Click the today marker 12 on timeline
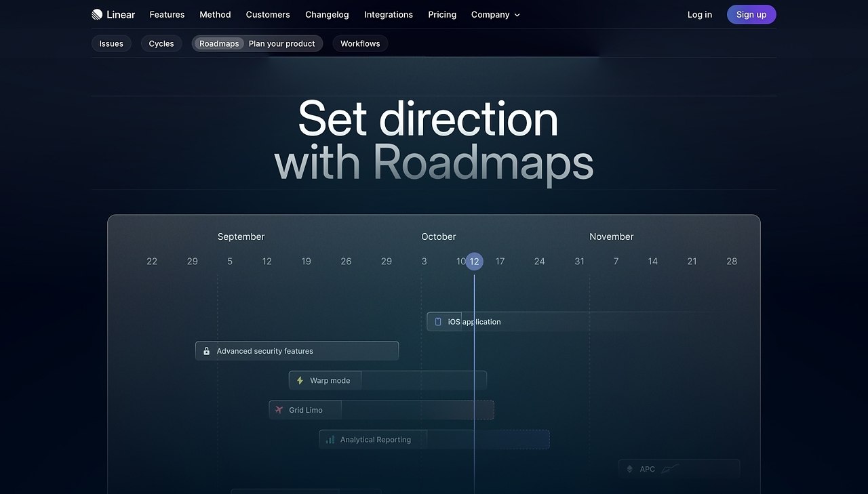Screen dimensions: 868x494 point(474,262)
